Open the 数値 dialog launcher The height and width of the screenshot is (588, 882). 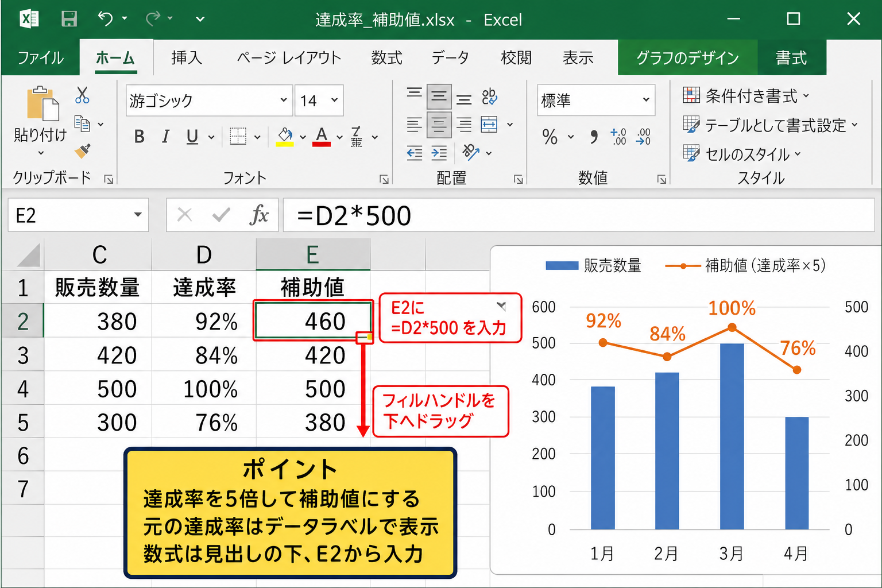(x=661, y=180)
